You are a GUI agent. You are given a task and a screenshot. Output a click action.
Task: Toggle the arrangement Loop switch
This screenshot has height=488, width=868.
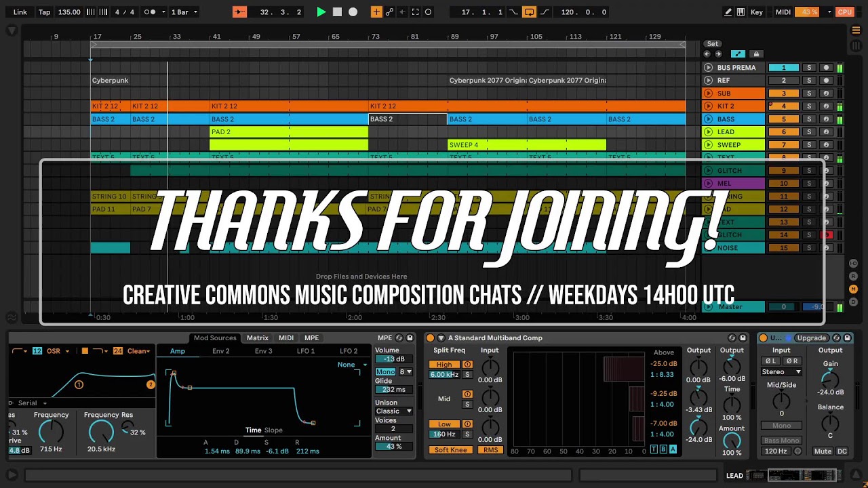click(529, 12)
